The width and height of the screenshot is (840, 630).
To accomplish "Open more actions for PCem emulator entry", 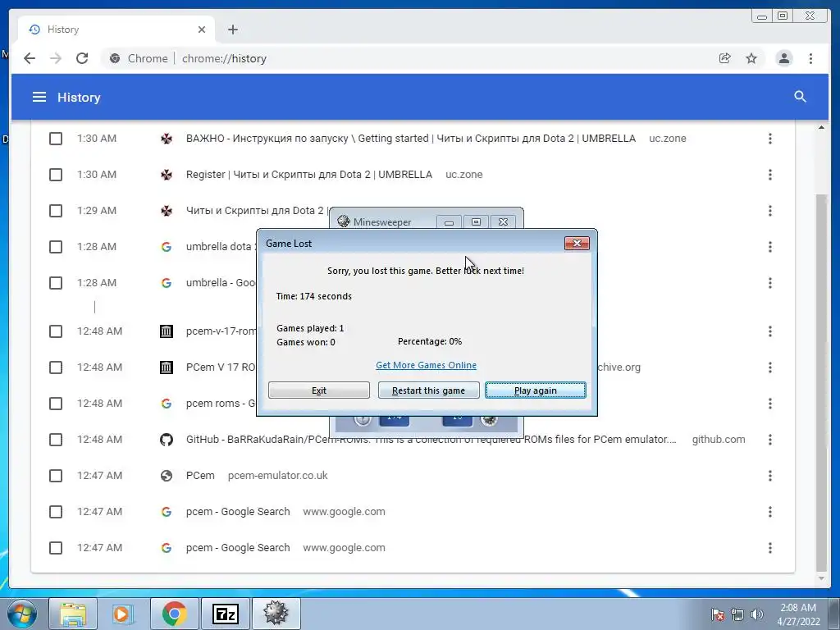I will coord(769,476).
